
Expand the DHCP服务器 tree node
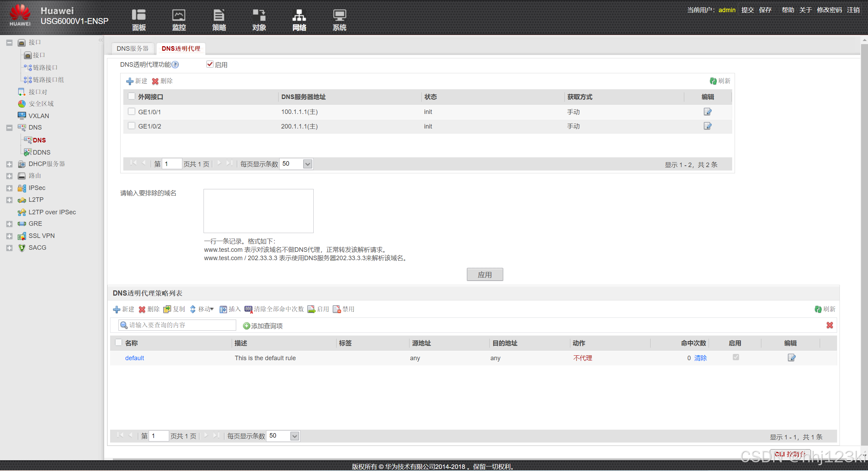9,164
